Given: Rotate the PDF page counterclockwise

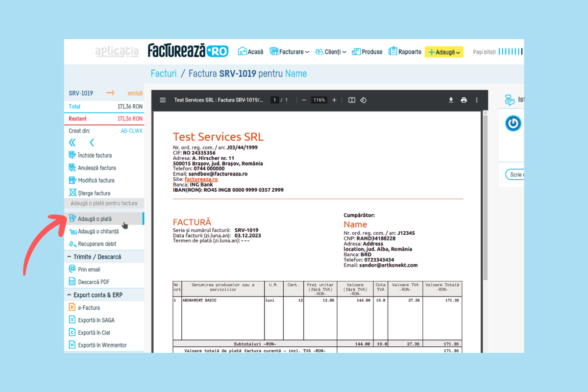Looking at the screenshot, I should pos(364,100).
